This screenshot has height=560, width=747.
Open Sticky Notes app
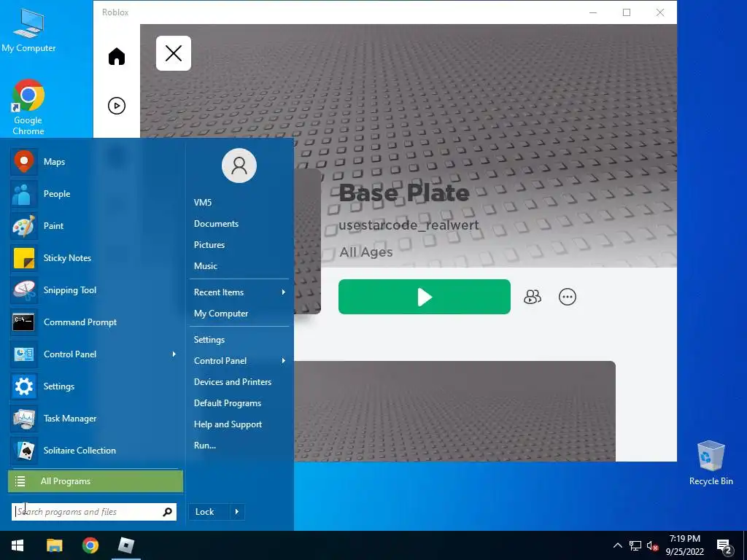pyautogui.click(x=94, y=258)
